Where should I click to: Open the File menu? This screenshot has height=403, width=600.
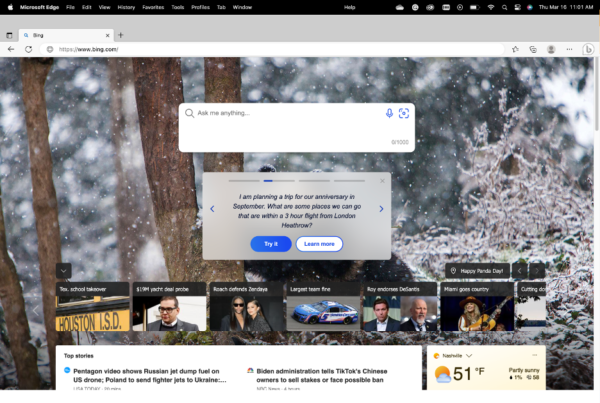pyautogui.click(x=70, y=7)
